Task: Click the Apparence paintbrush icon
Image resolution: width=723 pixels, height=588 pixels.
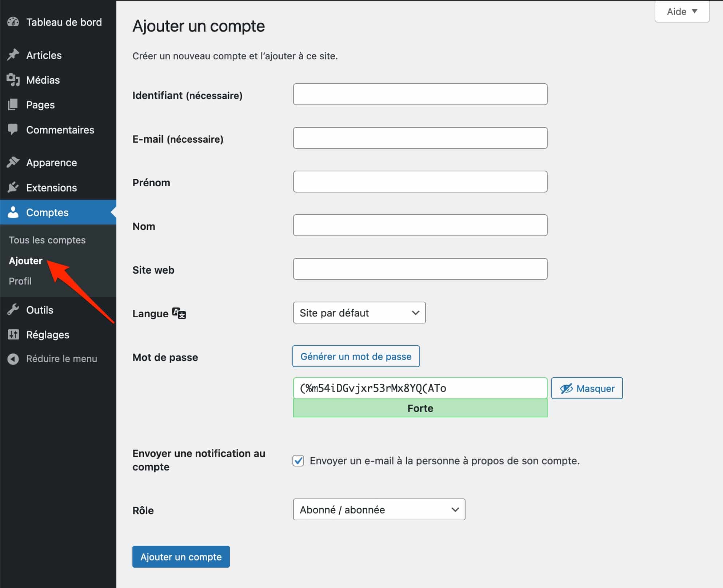Action: 13,162
